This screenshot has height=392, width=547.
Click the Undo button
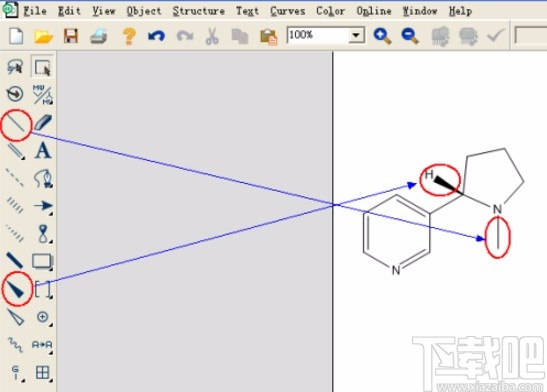tap(156, 36)
